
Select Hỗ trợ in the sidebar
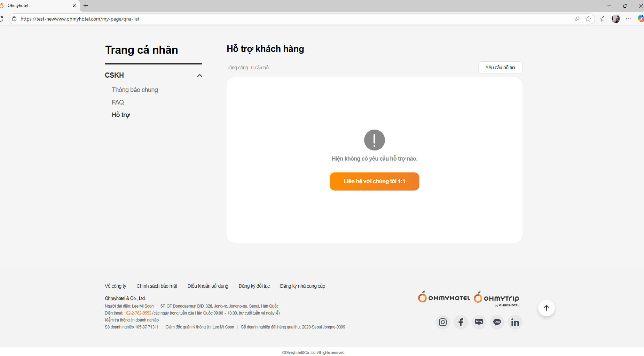coord(121,115)
